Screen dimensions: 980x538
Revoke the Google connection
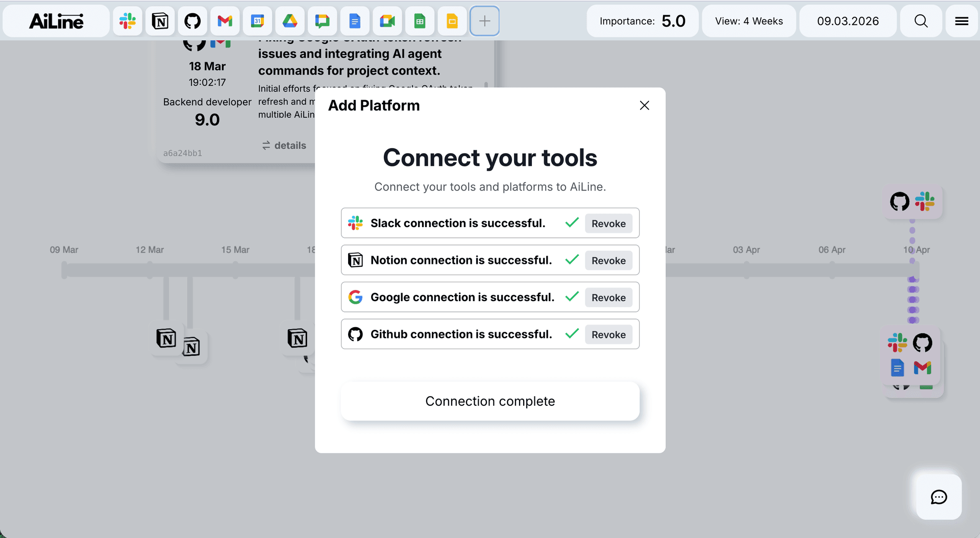608,298
